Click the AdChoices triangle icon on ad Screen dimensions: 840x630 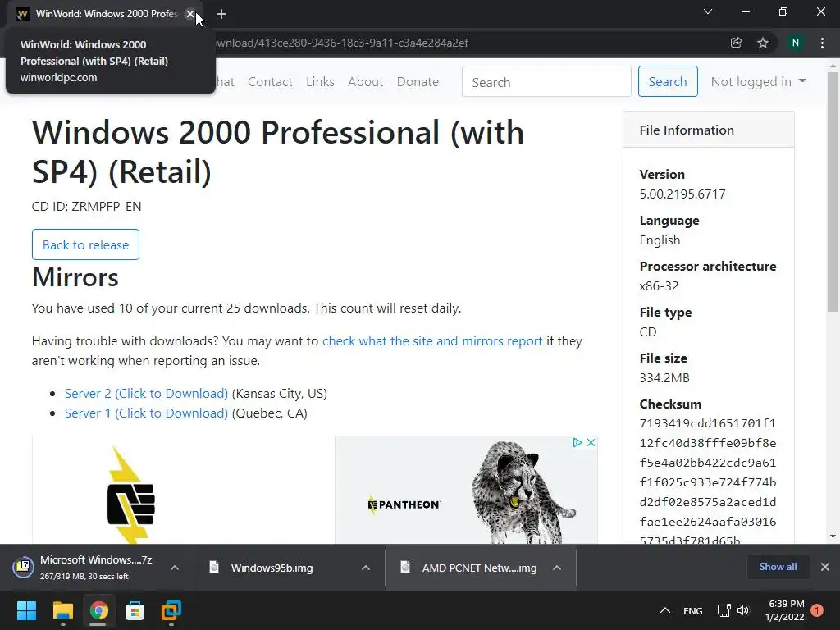pyautogui.click(x=577, y=442)
